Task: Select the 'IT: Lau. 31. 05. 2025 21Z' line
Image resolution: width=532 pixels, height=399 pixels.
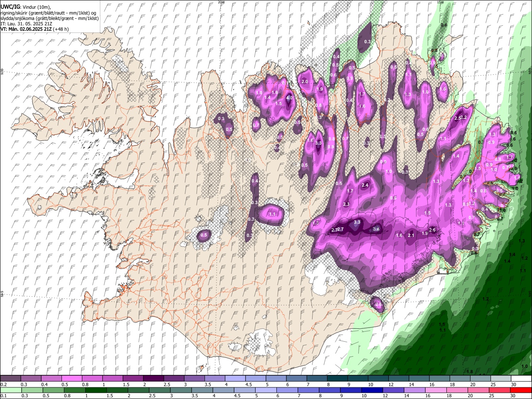Action: click(26, 24)
